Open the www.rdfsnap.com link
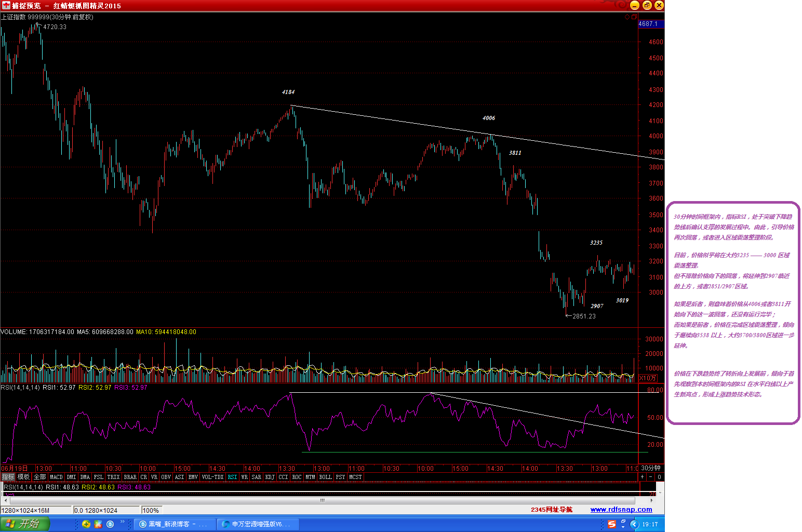Image resolution: width=802 pixels, height=532 pixels. point(621,510)
